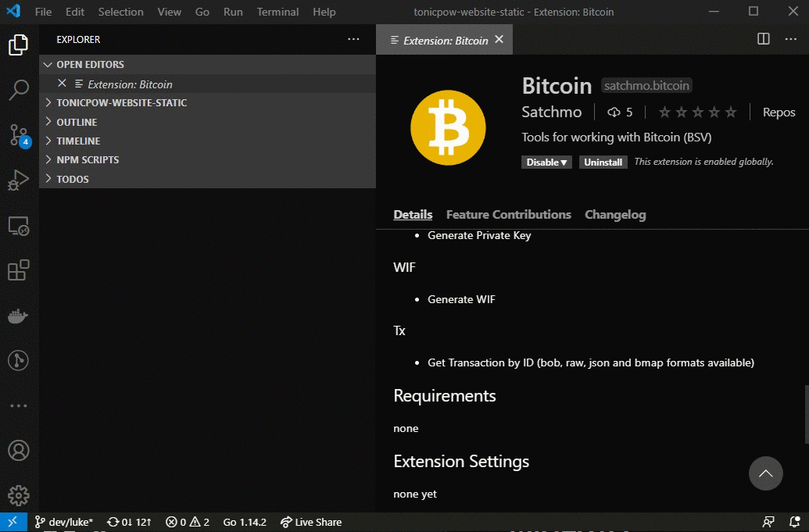Switch to the Details tab

pos(413,215)
